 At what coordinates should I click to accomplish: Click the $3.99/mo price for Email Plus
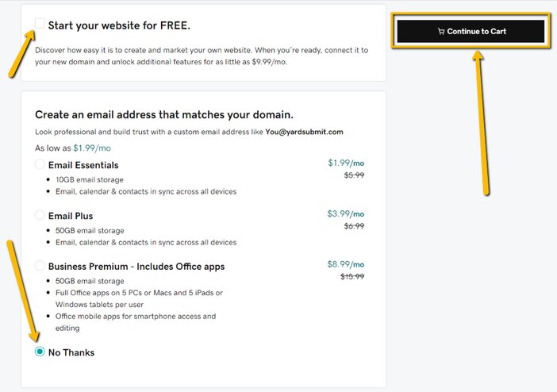[346, 214]
